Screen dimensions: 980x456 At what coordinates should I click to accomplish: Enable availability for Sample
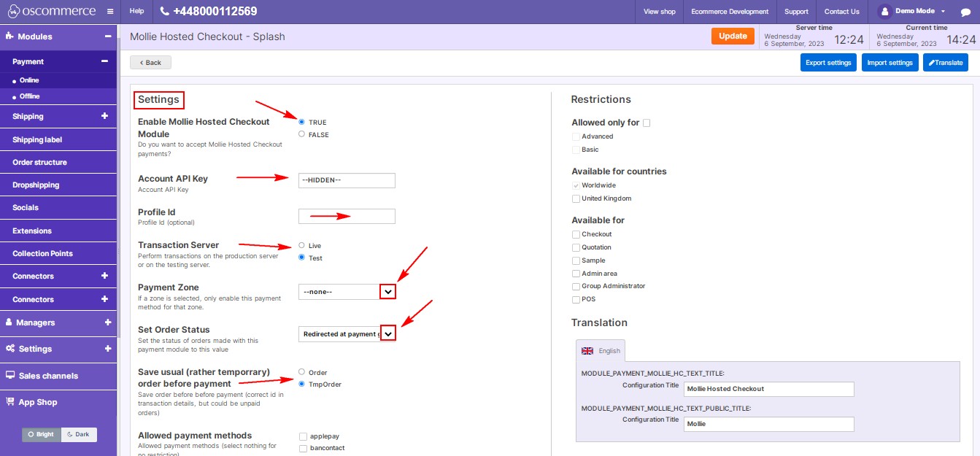pos(576,260)
